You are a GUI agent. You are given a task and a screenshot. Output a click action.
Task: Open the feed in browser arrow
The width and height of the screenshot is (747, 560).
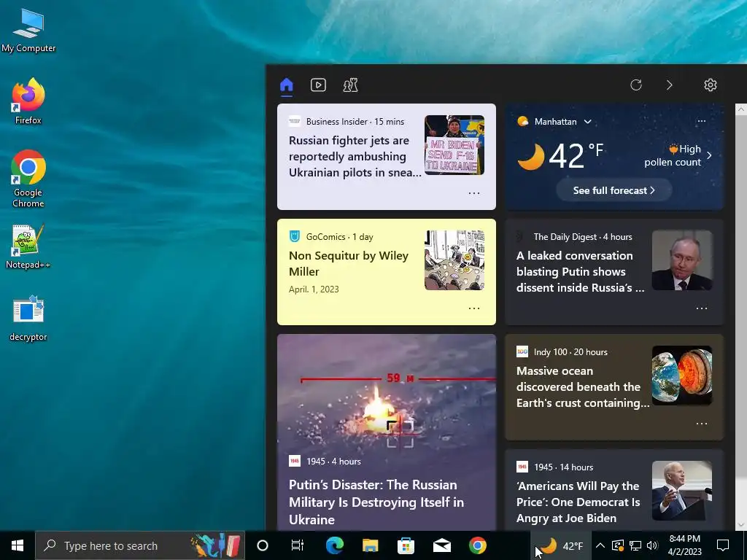(670, 85)
